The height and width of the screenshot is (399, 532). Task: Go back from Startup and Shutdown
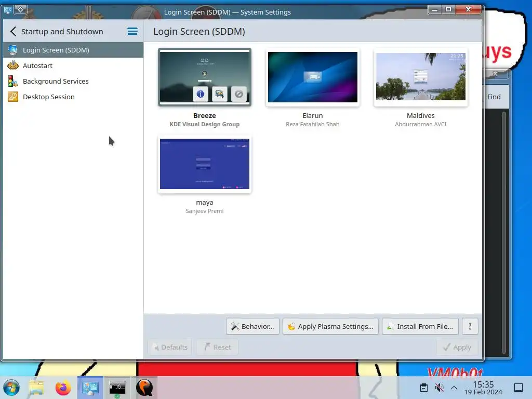13,32
